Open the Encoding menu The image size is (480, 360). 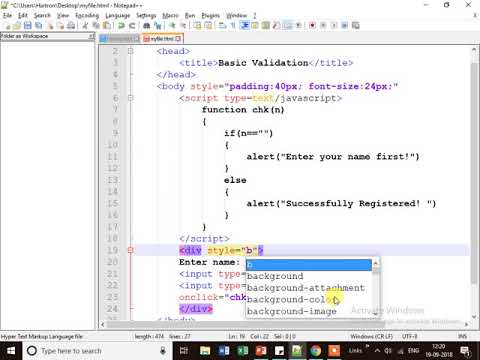[87, 15]
